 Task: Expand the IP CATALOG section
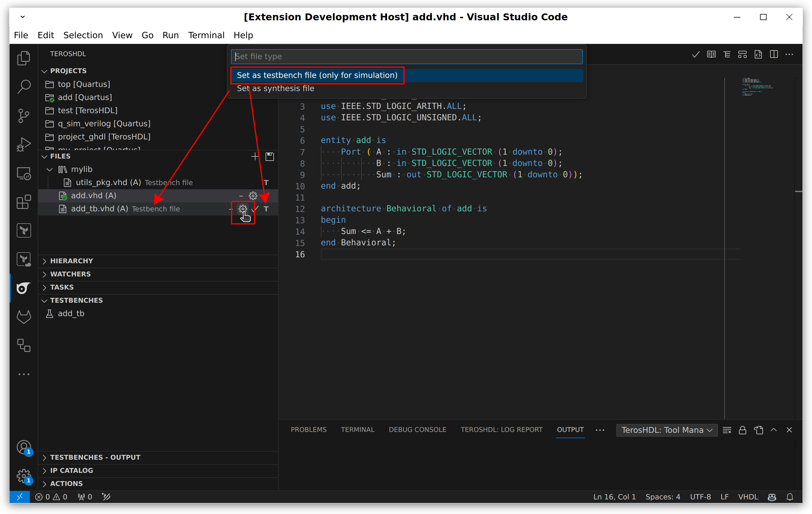point(44,471)
